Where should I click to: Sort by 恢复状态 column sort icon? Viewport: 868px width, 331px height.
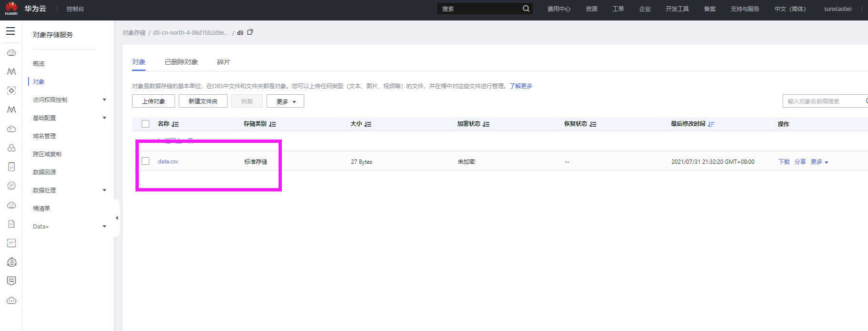(593, 124)
